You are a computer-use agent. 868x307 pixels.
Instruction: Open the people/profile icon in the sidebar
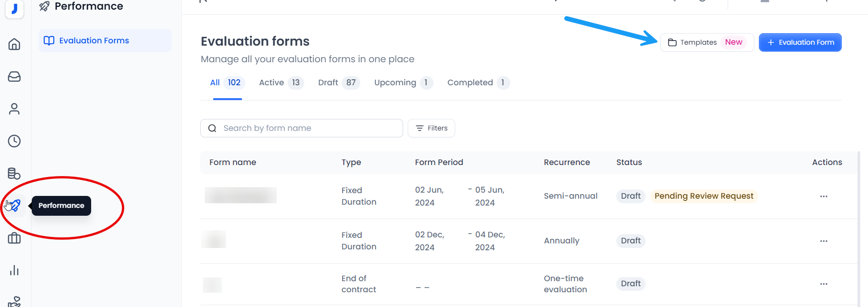14,109
